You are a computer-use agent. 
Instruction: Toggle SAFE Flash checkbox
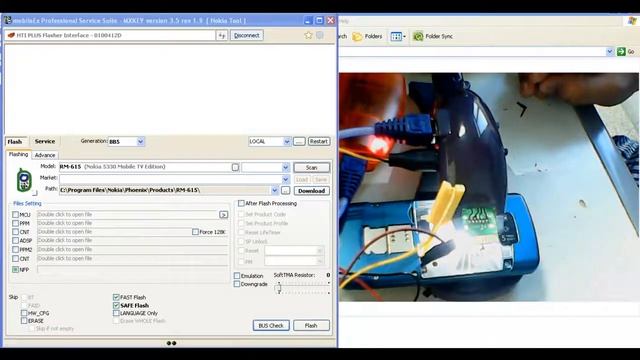point(116,305)
